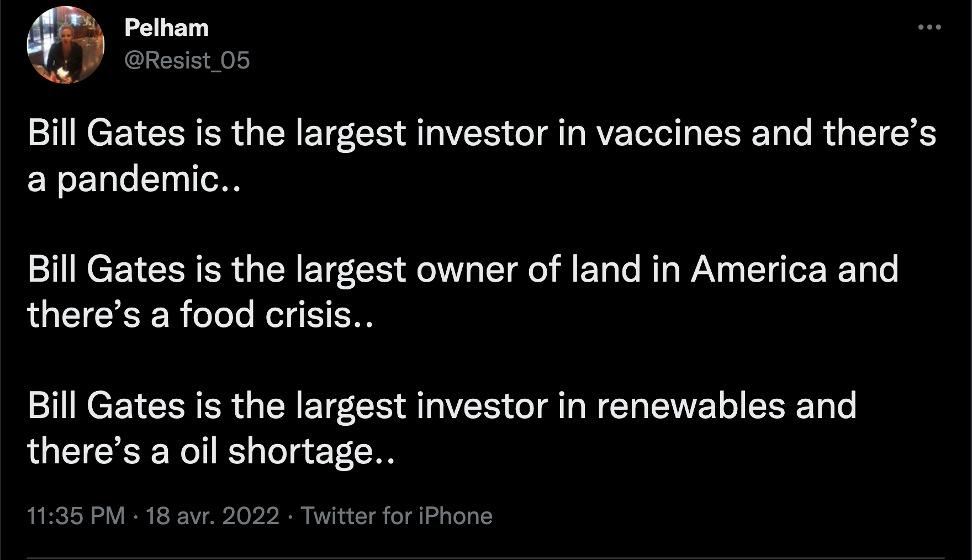Open the Twitter for iPhone source link
Screen dimensions: 972x560
397,516
